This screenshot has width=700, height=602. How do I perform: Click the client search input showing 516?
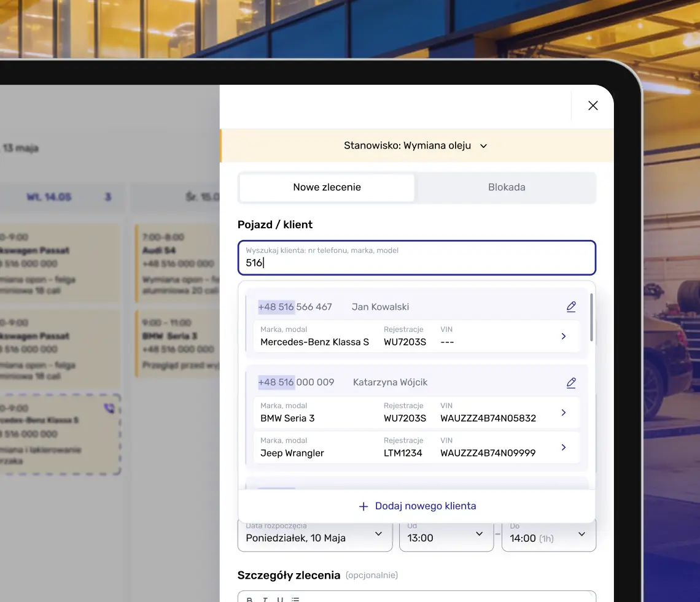(x=417, y=258)
